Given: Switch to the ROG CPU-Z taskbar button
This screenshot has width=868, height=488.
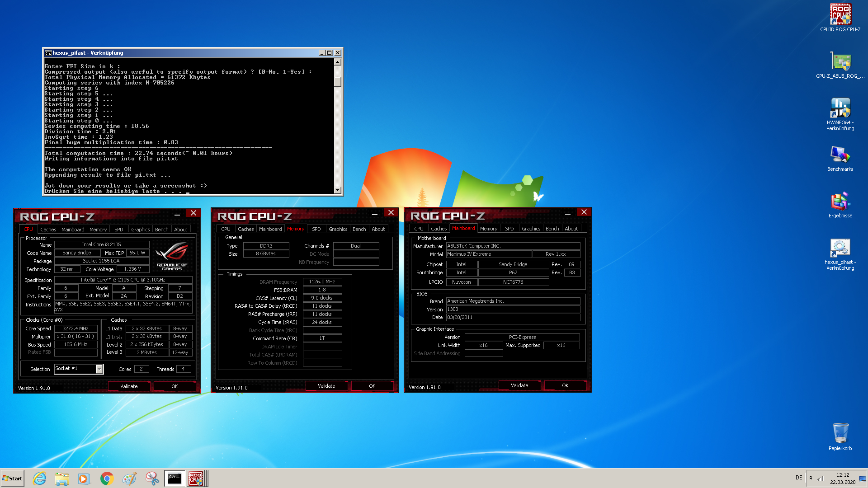Looking at the screenshot, I should tap(197, 479).
